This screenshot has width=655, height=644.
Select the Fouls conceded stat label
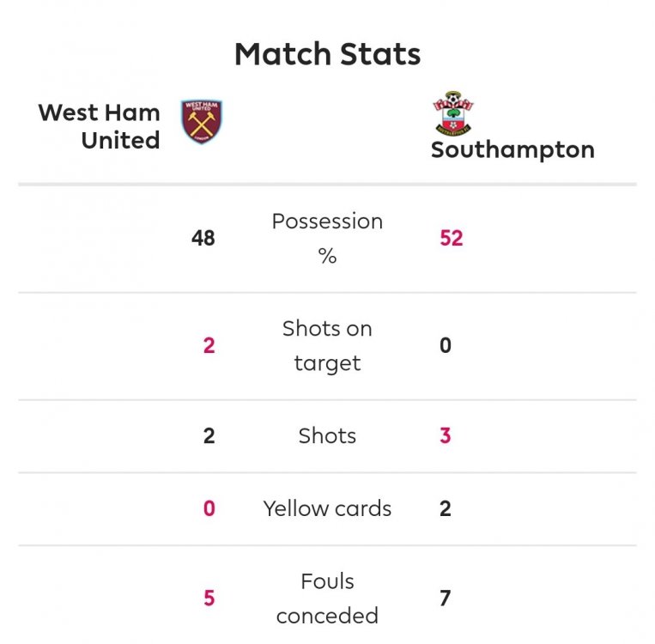[327, 598]
